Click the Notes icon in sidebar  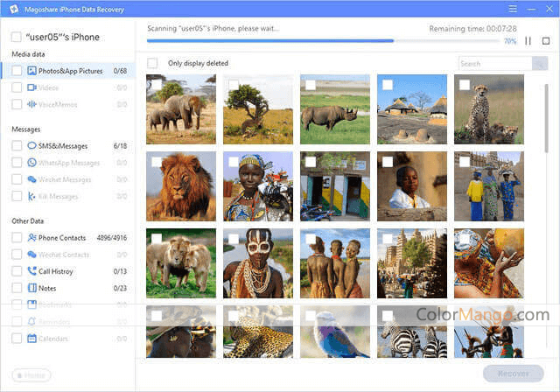pyautogui.click(x=31, y=288)
